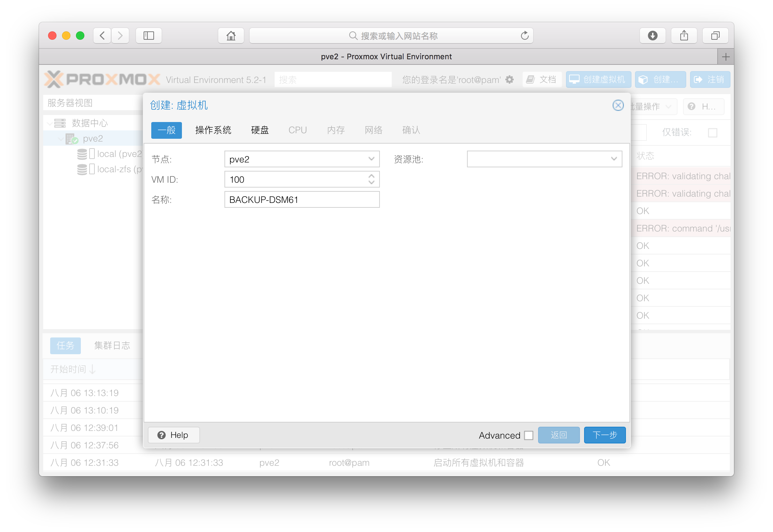The image size is (773, 532).
Task: Click the Help button in dialog
Action: click(174, 435)
